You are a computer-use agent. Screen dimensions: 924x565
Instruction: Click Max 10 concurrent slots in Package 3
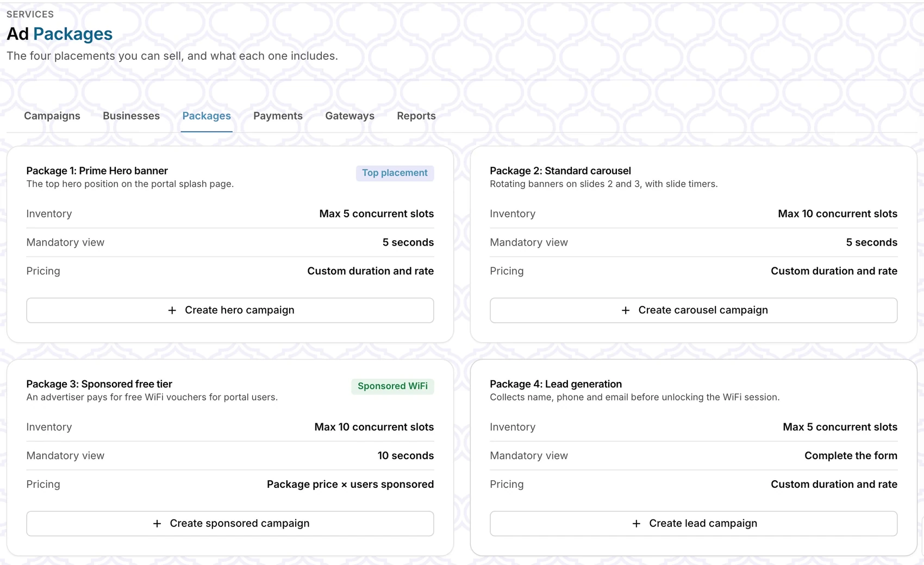(x=374, y=427)
